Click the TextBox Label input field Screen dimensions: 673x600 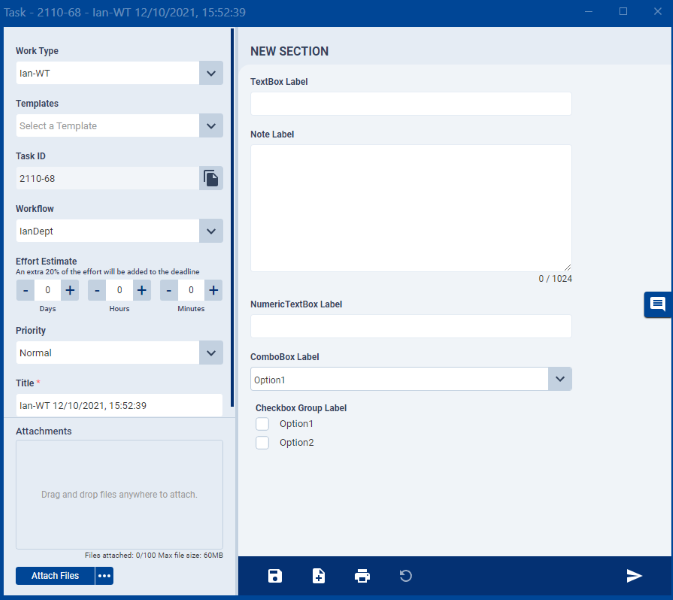tap(411, 104)
